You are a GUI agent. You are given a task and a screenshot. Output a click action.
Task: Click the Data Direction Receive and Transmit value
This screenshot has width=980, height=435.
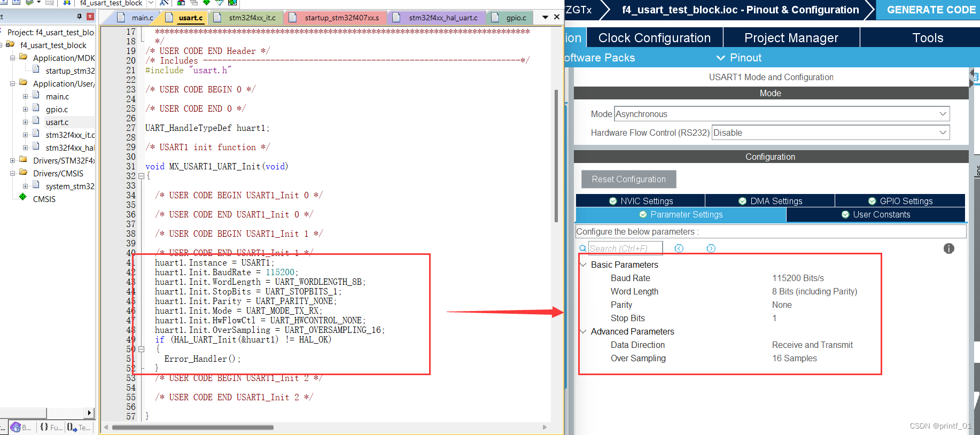tap(812, 345)
